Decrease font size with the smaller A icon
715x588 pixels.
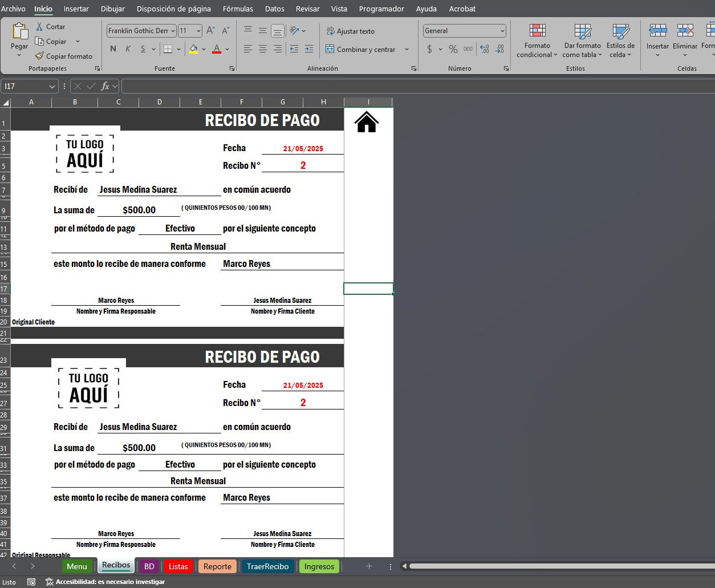point(226,31)
